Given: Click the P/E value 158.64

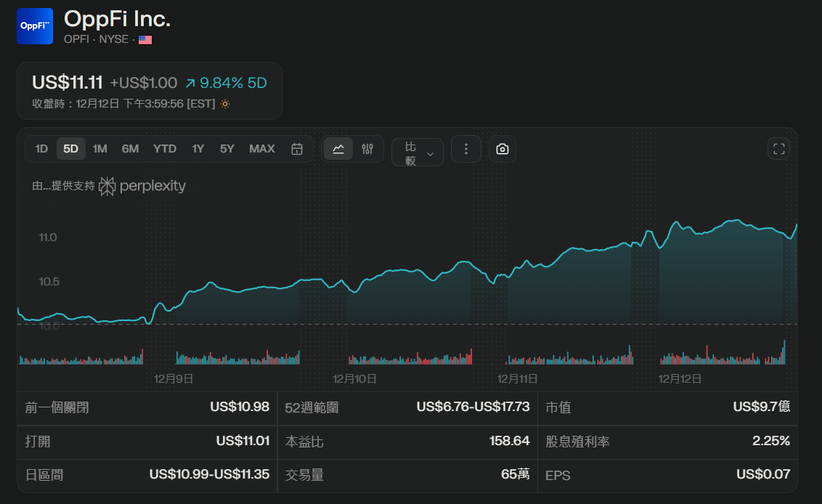Looking at the screenshot, I should (510, 441).
